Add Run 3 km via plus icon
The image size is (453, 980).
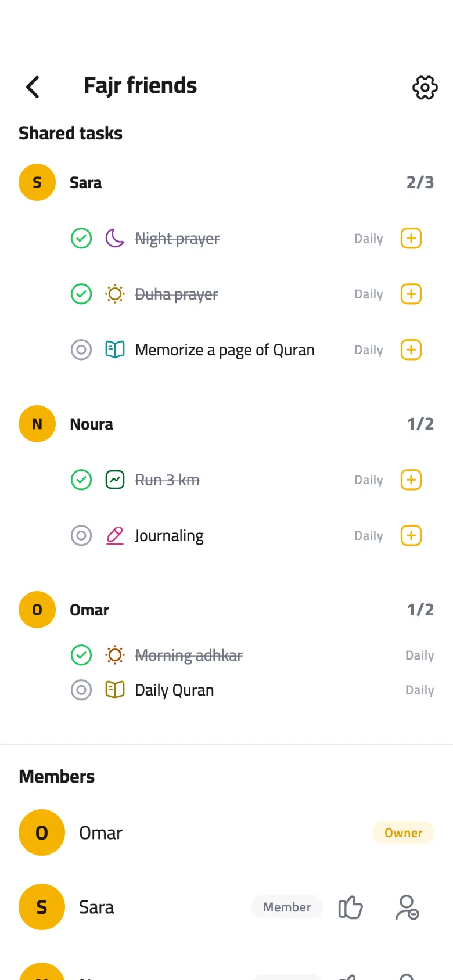(411, 480)
